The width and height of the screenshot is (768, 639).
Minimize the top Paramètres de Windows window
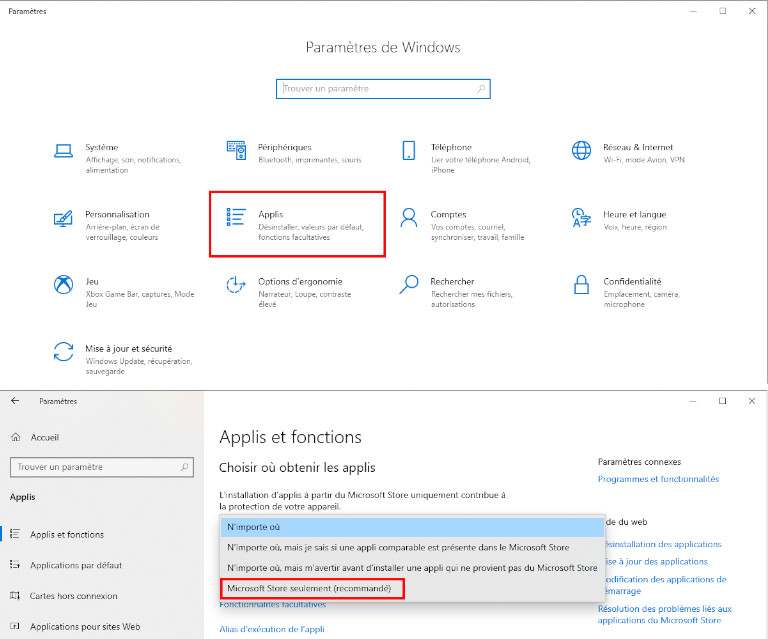tap(693, 11)
